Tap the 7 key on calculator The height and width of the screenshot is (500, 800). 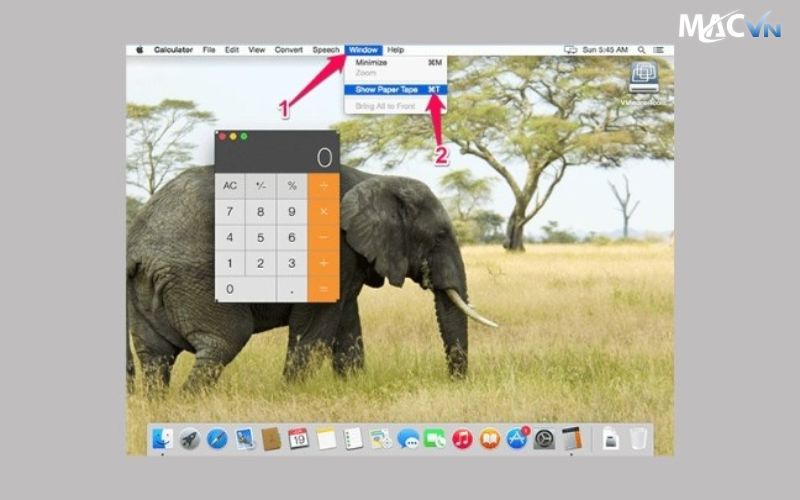pyautogui.click(x=230, y=211)
